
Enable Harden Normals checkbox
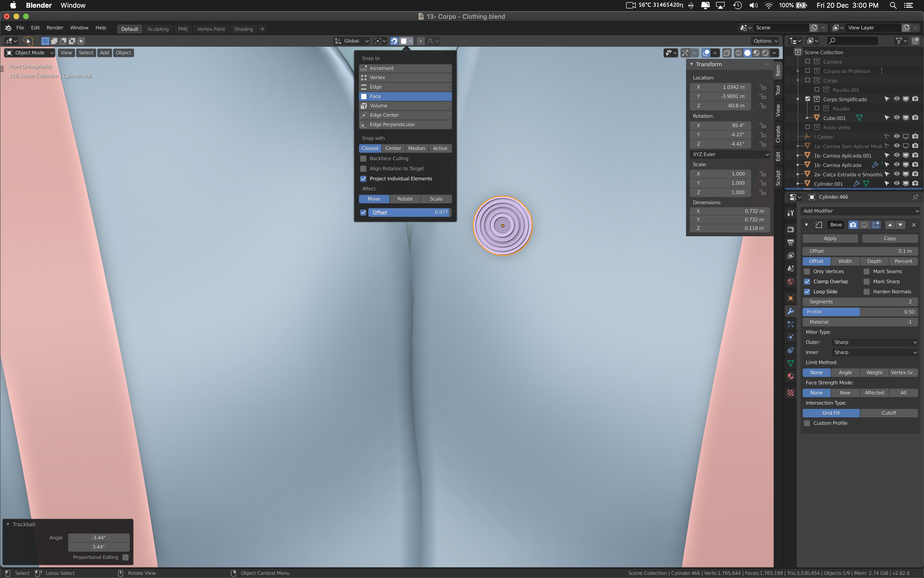[866, 292]
